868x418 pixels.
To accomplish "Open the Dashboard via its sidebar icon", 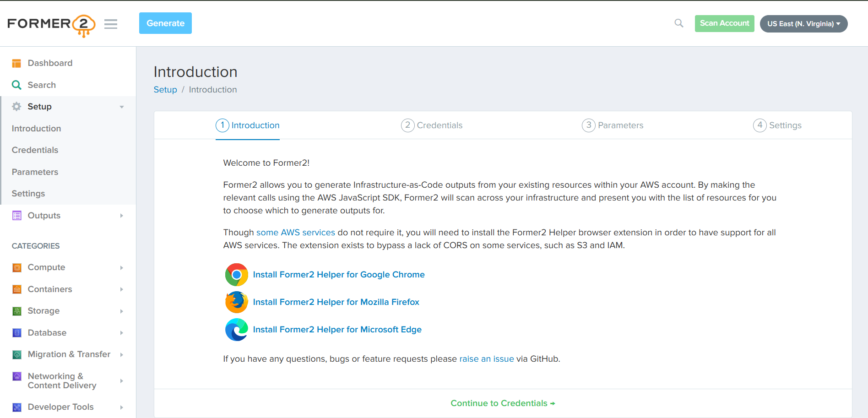I will click(x=16, y=63).
